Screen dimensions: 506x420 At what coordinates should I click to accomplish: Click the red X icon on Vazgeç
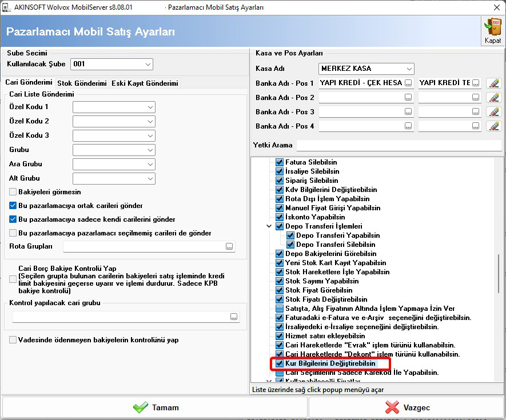point(392,407)
